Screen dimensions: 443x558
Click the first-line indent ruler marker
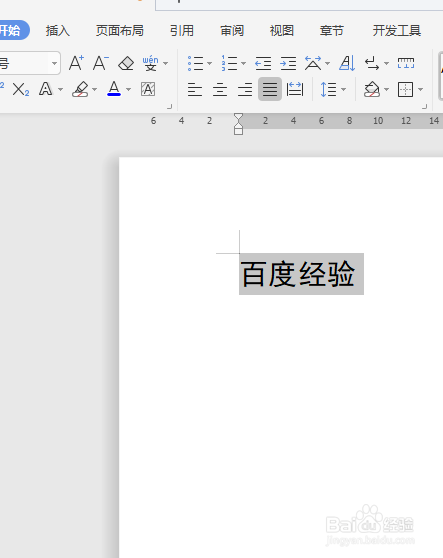(x=238, y=117)
